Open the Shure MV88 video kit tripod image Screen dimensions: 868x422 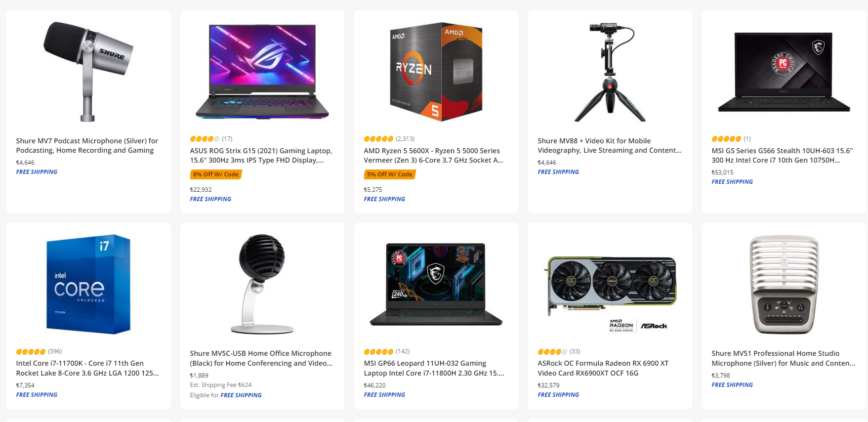610,72
